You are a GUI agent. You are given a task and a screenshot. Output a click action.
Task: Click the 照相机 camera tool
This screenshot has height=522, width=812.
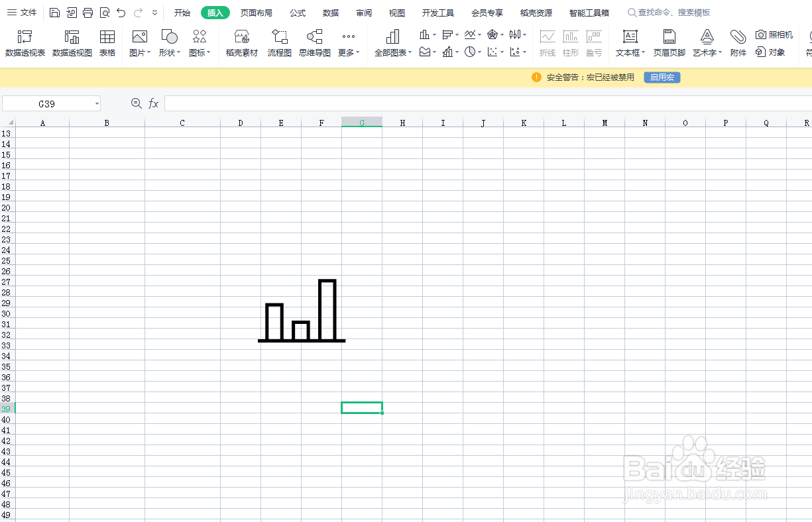[x=774, y=34]
